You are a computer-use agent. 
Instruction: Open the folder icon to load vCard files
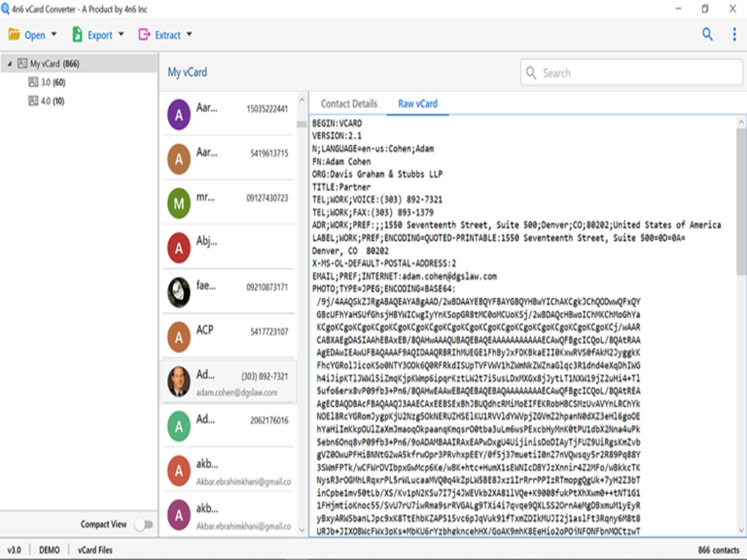[x=13, y=34]
